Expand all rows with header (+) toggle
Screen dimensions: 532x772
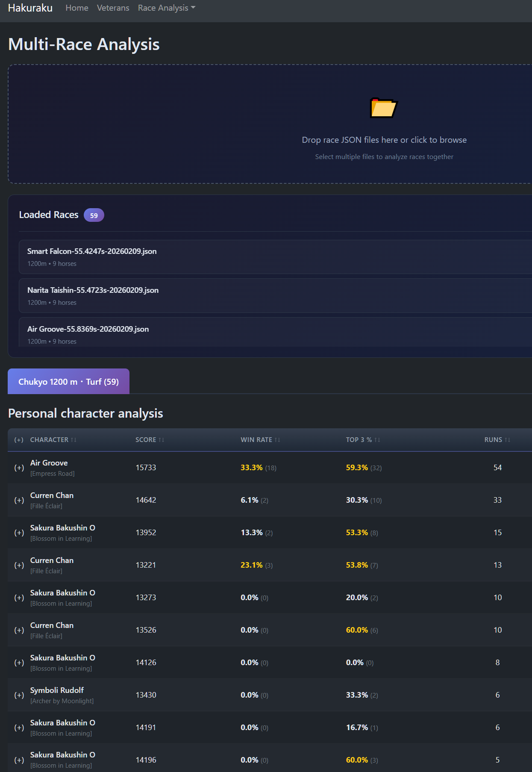19,440
